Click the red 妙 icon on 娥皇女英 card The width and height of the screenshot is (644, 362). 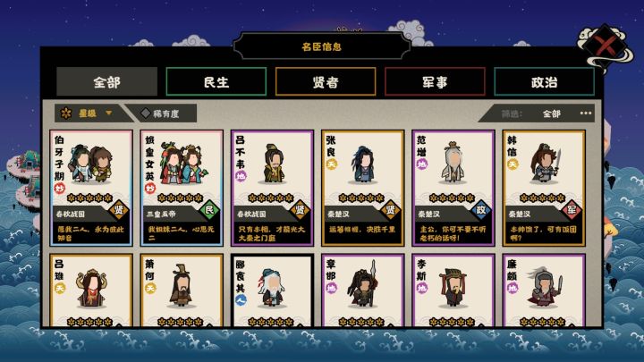[150, 189]
